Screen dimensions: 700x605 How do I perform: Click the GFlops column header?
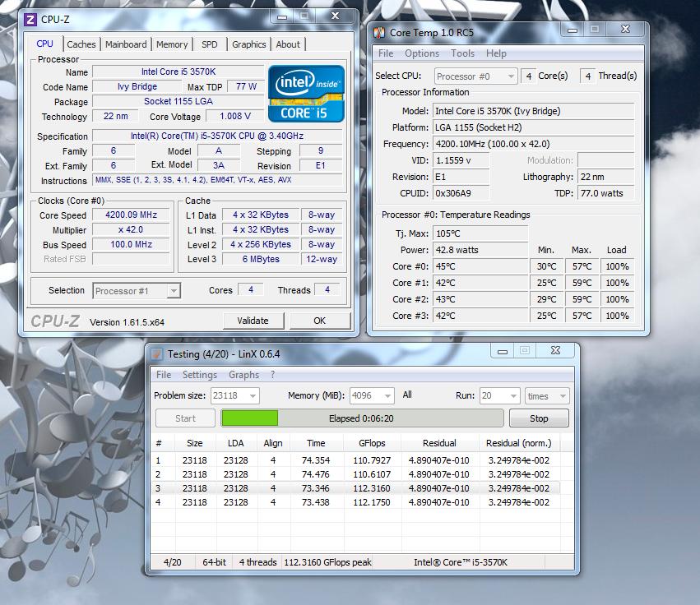tap(372, 443)
